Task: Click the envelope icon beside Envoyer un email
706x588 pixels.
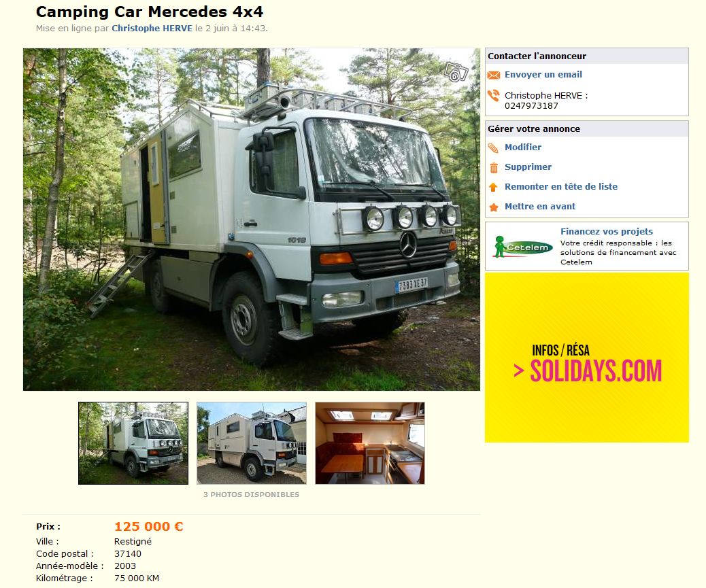Action: [x=494, y=75]
